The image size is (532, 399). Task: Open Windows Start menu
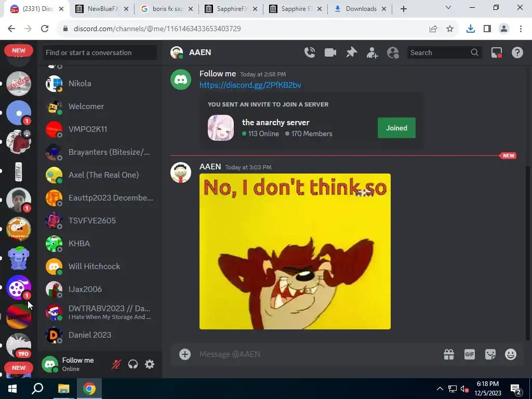12,389
